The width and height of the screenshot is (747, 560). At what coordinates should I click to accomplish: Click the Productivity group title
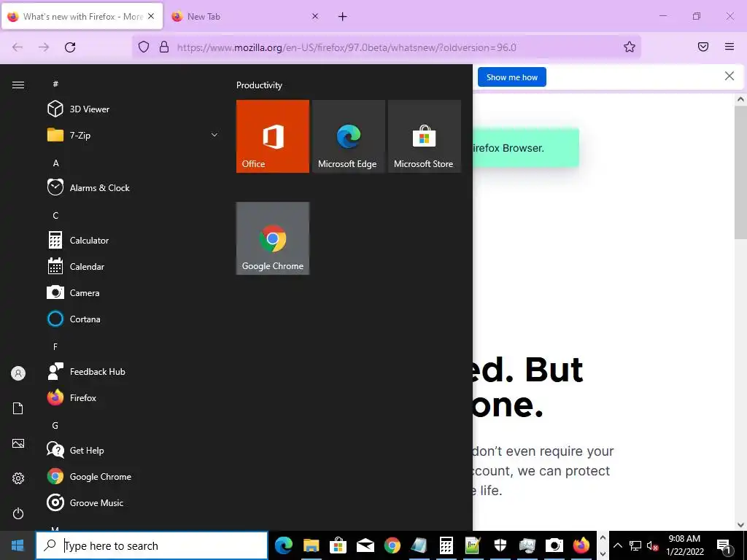click(x=259, y=85)
